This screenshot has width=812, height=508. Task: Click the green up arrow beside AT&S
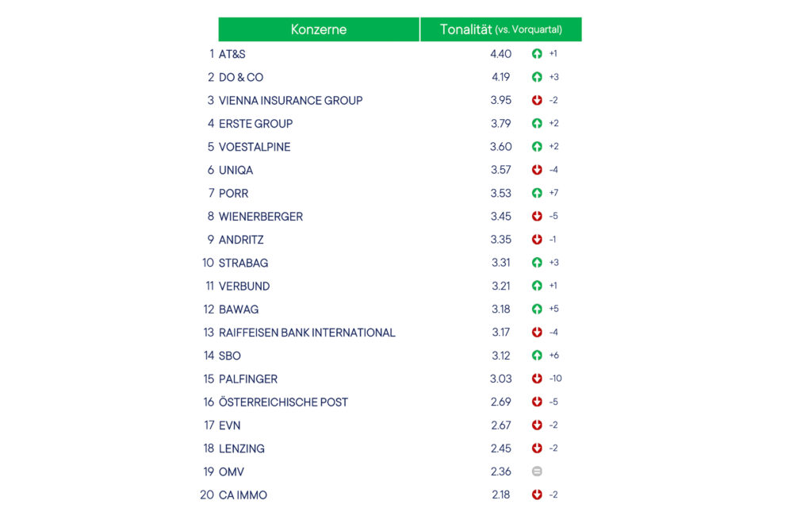point(537,54)
